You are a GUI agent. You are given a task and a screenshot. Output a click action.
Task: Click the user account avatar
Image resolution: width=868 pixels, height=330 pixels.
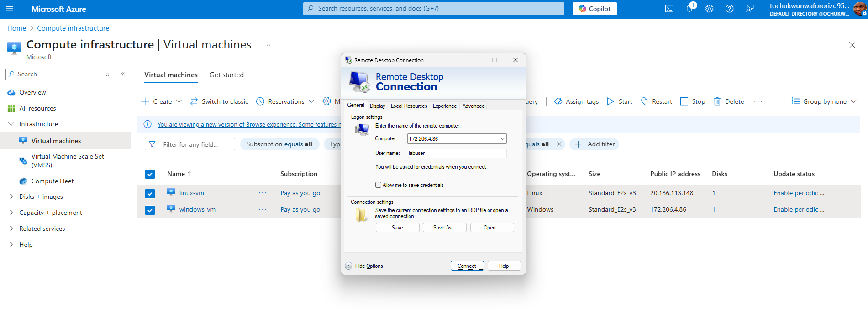(859, 9)
